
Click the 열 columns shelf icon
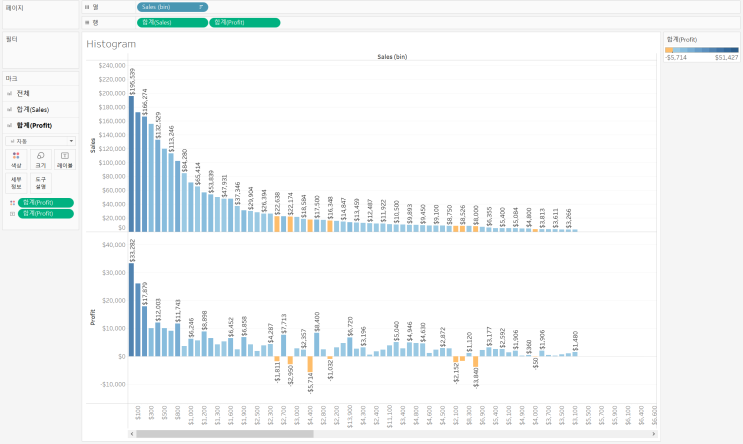[87, 7]
